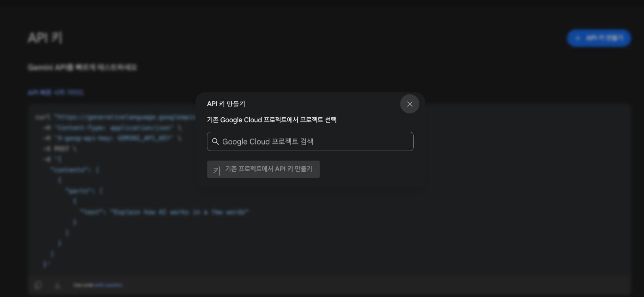Click the Content-Type header line in the code
Screen dimensions: 644x297
click(x=112, y=128)
